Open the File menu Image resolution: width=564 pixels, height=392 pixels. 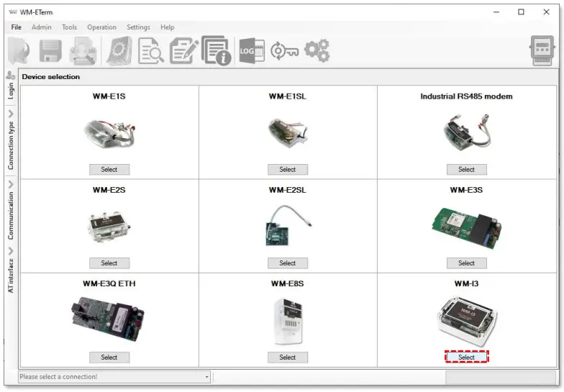[x=16, y=27]
